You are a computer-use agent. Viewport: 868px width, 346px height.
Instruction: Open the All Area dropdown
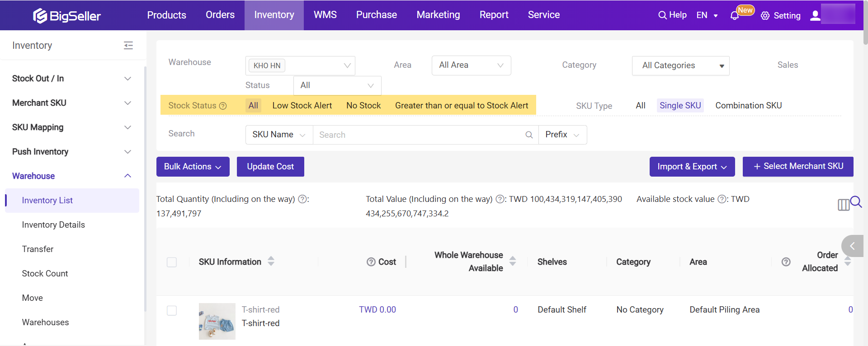(471, 65)
